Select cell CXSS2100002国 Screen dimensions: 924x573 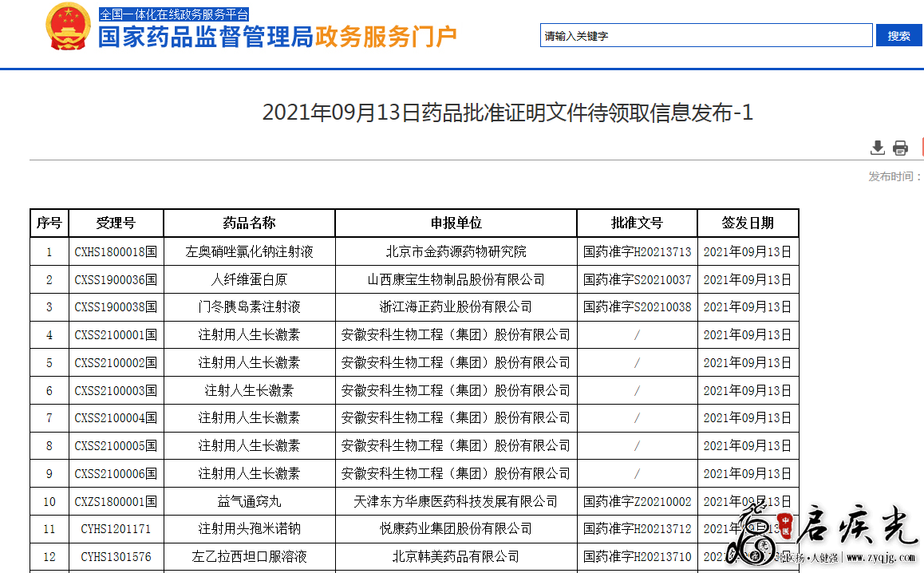point(116,362)
